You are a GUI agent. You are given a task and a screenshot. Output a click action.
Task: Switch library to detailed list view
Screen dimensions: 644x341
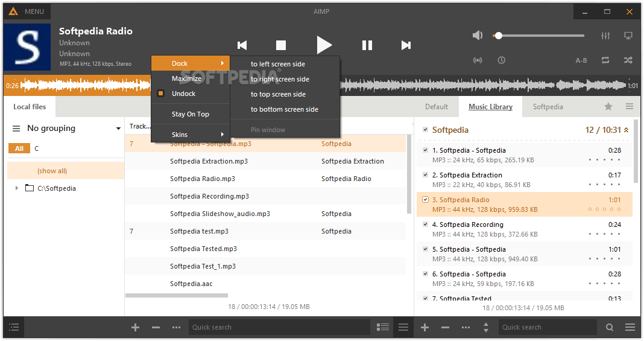pyautogui.click(x=382, y=327)
